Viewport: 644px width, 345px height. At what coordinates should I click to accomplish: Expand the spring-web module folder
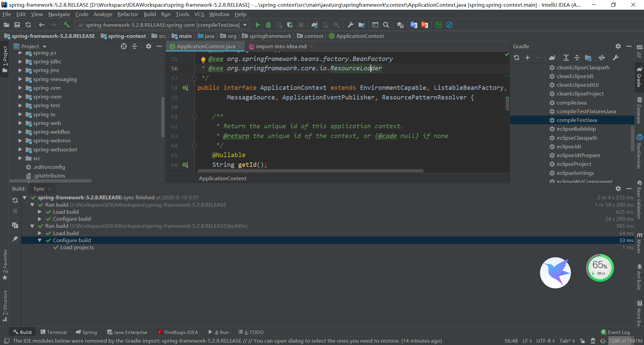(20, 123)
